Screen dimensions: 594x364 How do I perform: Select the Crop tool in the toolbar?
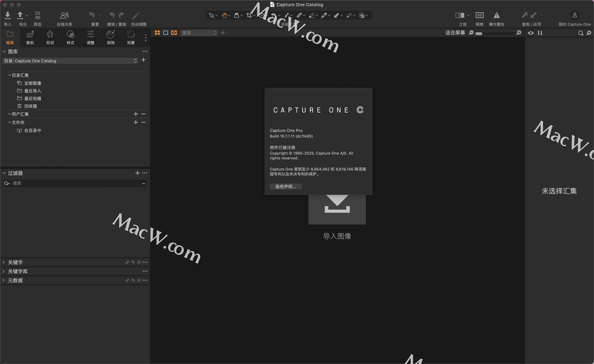coord(249,15)
